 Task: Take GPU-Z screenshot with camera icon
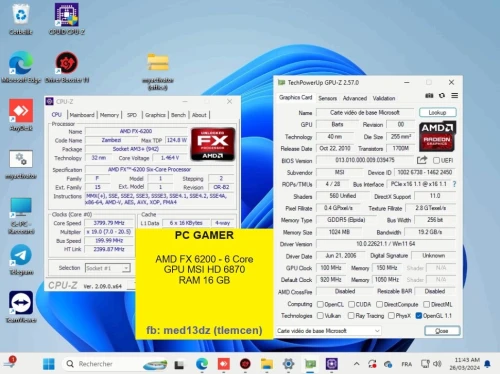point(429,96)
